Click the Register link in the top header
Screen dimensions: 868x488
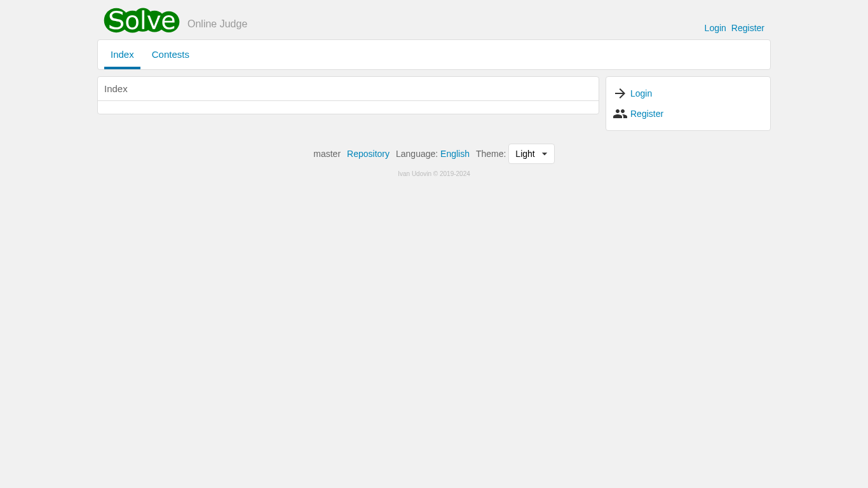pos(748,28)
